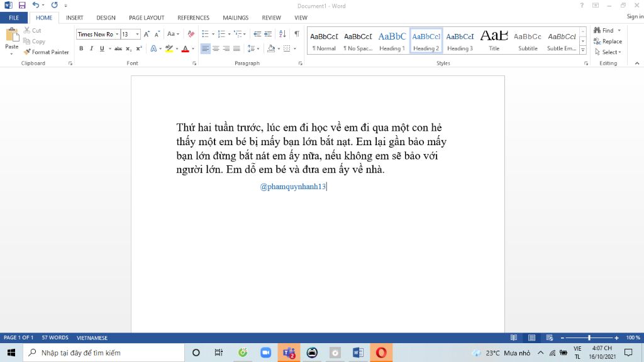The height and width of the screenshot is (362, 644).
Task: Apply Title style
Action: pos(494,41)
